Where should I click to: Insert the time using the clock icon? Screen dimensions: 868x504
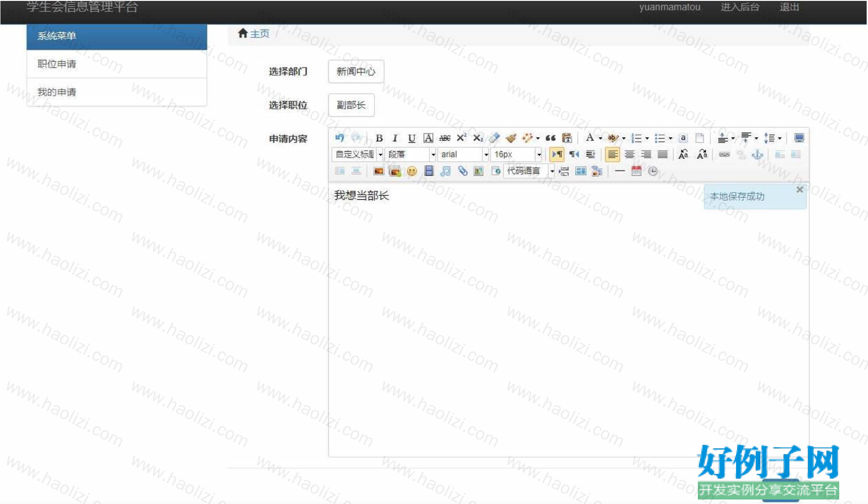(x=653, y=171)
